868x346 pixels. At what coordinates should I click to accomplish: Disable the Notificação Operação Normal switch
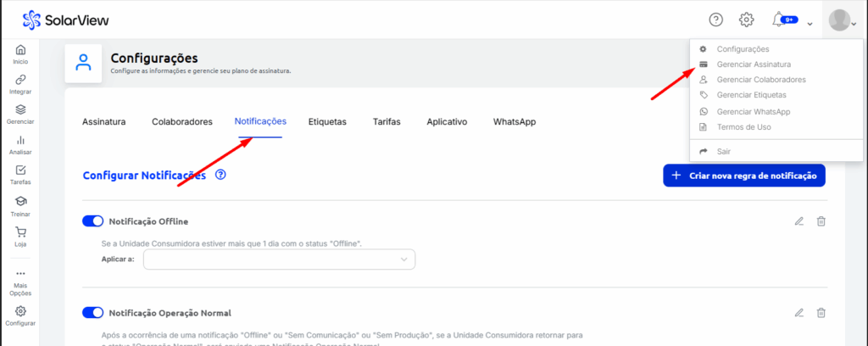92,313
